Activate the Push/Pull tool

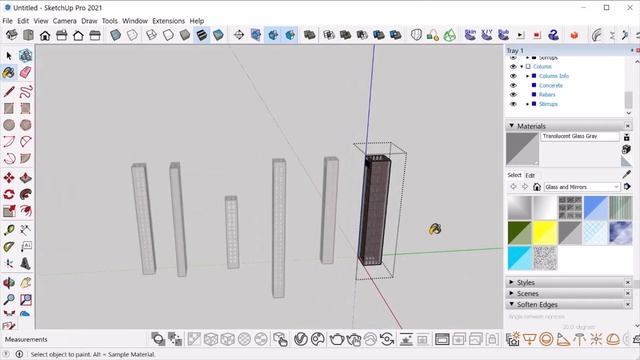(25, 178)
